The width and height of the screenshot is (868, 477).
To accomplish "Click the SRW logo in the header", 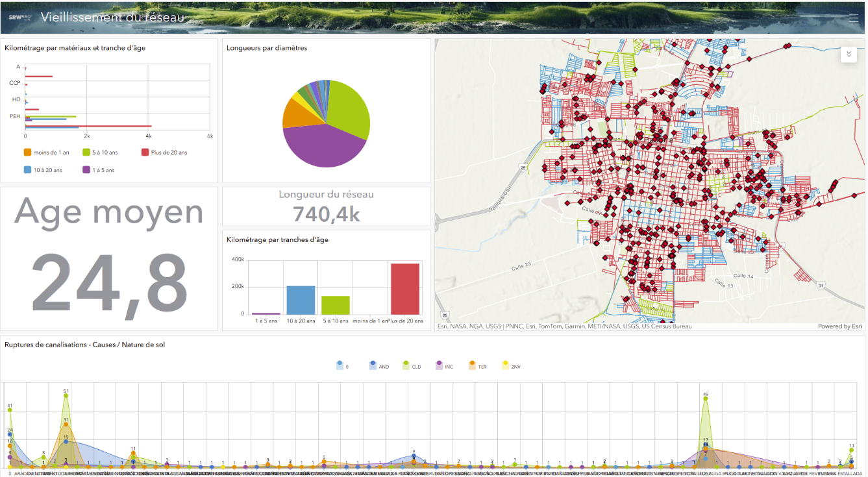I will point(18,18).
